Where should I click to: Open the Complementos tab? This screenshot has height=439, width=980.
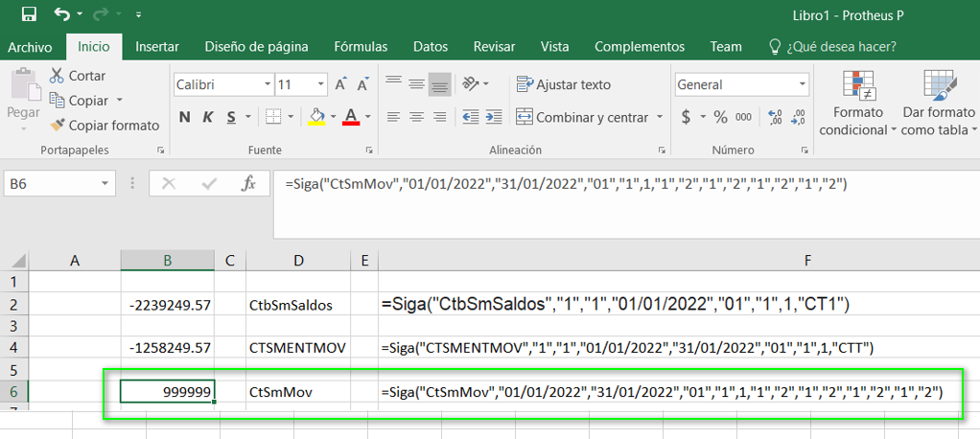640,47
